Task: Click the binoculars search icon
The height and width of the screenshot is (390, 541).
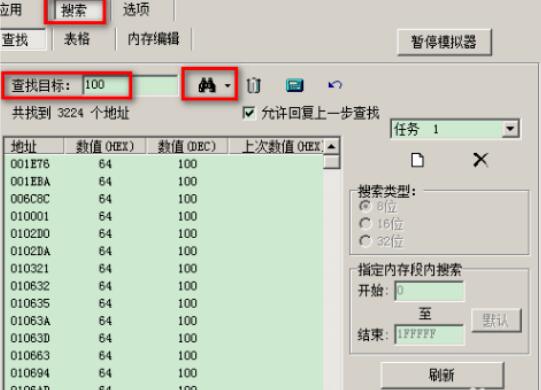Action: (207, 85)
